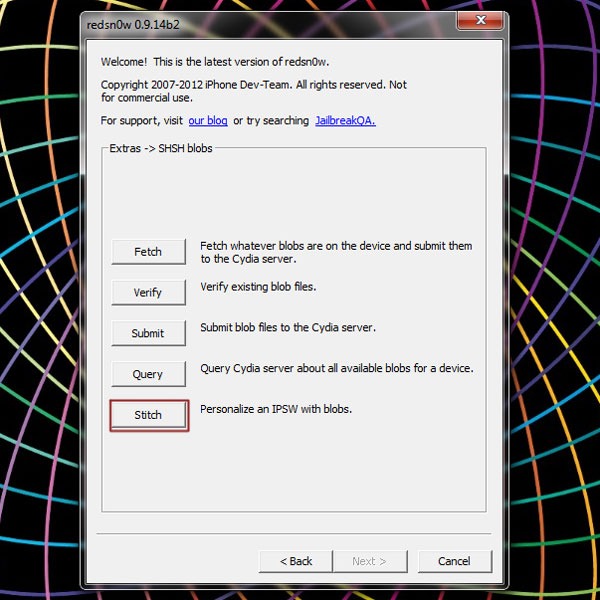The height and width of the screenshot is (600, 600).
Task: Click Stitch to personalize an IPSW
Action: pyautogui.click(x=148, y=415)
